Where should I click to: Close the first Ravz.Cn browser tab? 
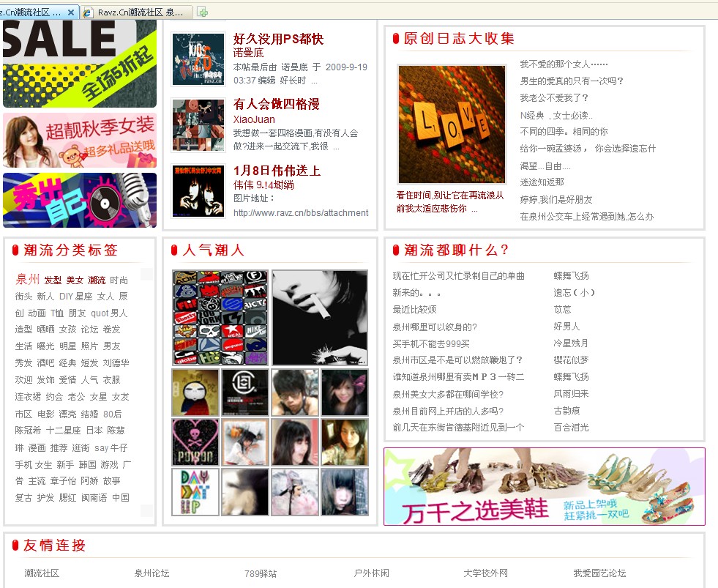71,12
